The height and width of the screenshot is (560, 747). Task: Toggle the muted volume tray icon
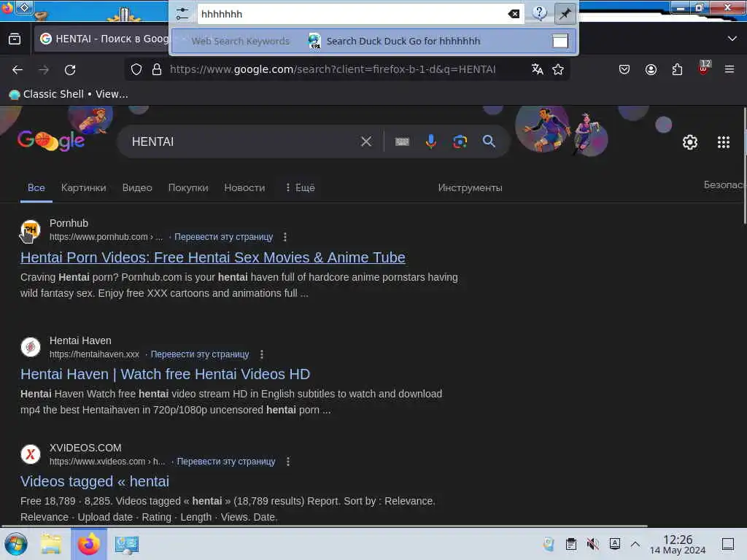(x=592, y=544)
